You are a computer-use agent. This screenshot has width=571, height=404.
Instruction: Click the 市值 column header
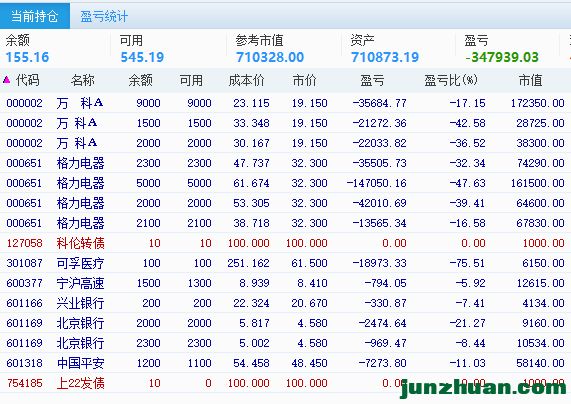click(x=530, y=80)
